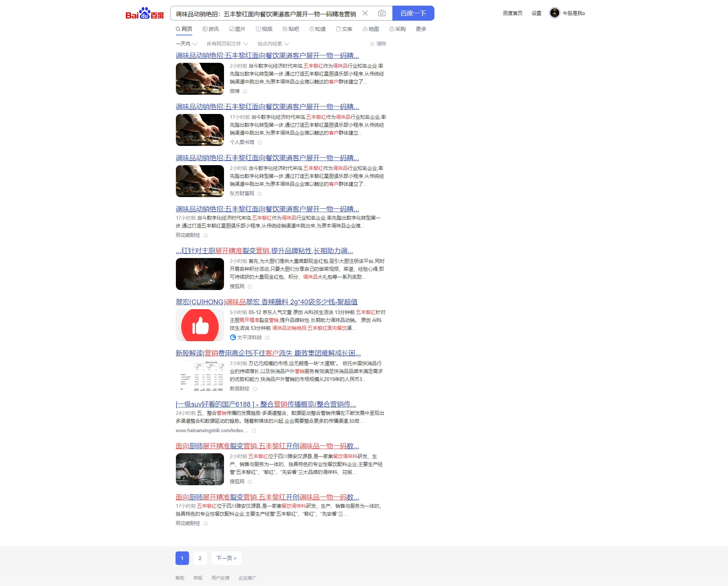This screenshot has height=586, width=728.
Task: Open the 更多 tab menu
Action: [x=421, y=29]
